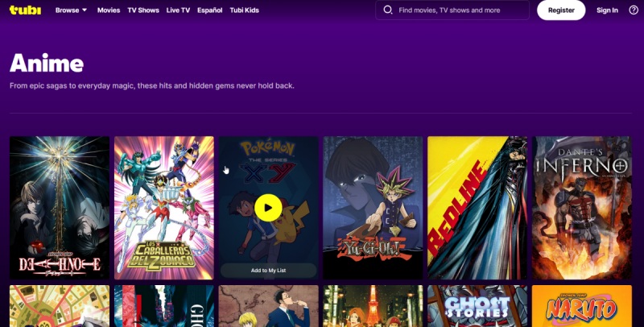This screenshot has width=644, height=327.
Task: Click the Register button
Action: 561,10
